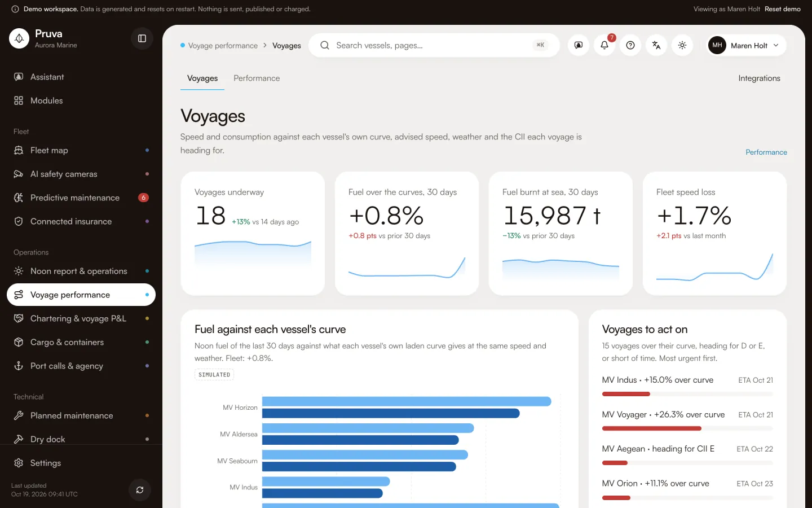Open notifications bell with 7 badge
The width and height of the screenshot is (812, 508).
(604, 45)
